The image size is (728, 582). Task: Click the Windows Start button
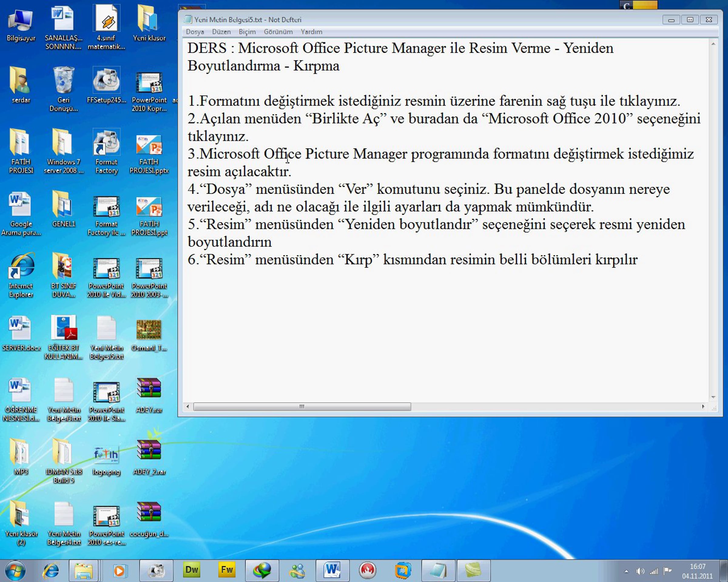tap(15, 570)
